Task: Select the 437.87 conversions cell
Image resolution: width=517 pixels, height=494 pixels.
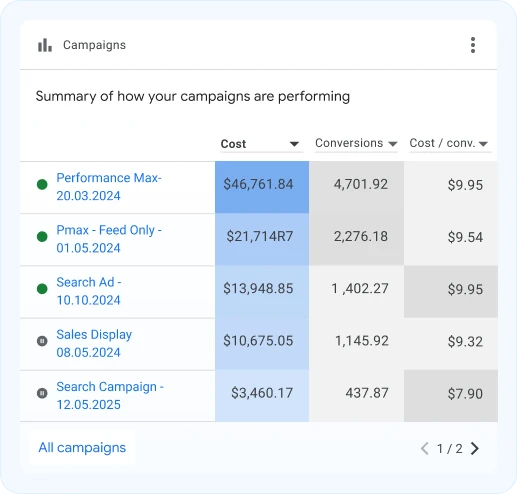Action: 356,396
